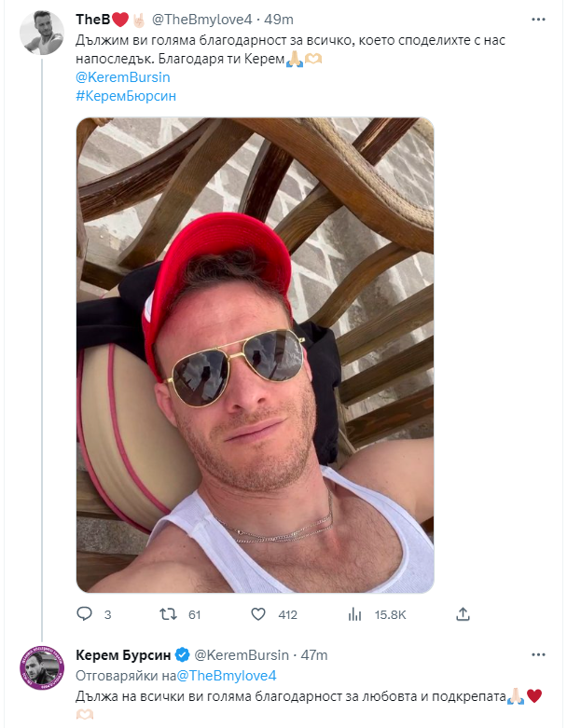
Task: Open TheB profile avatar
Action: [42, 34]
